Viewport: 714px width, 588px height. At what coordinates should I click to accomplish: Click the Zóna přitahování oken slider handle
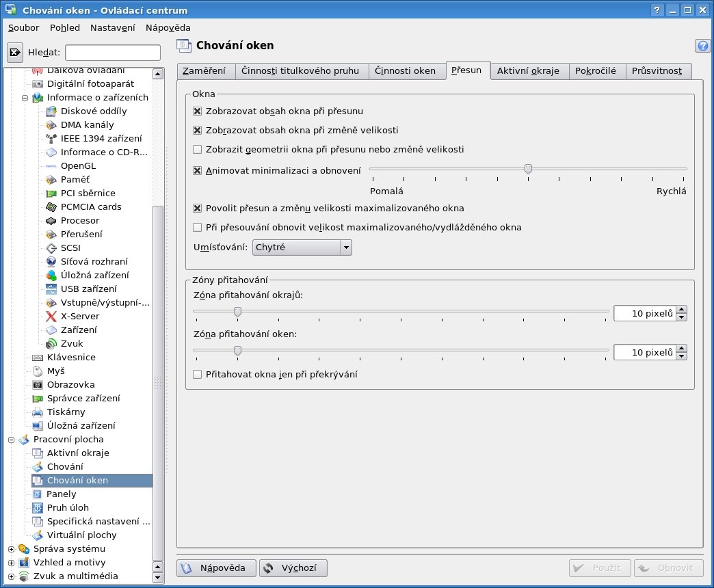click(x=237, y=351)
